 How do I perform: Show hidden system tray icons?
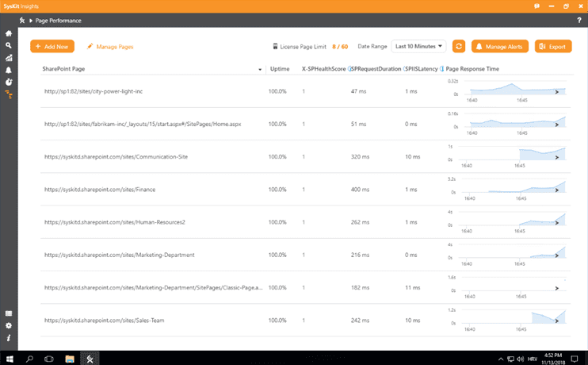501,359
